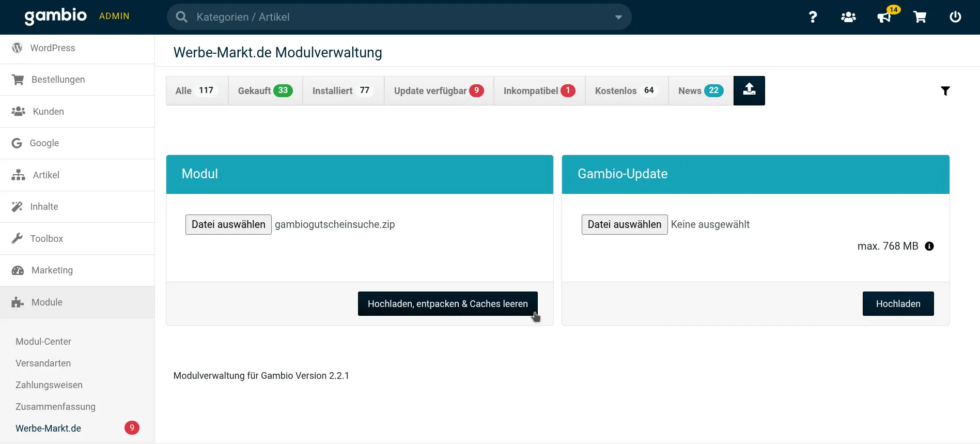
Task: Open the help question mark icon
Action: [813, 17]
